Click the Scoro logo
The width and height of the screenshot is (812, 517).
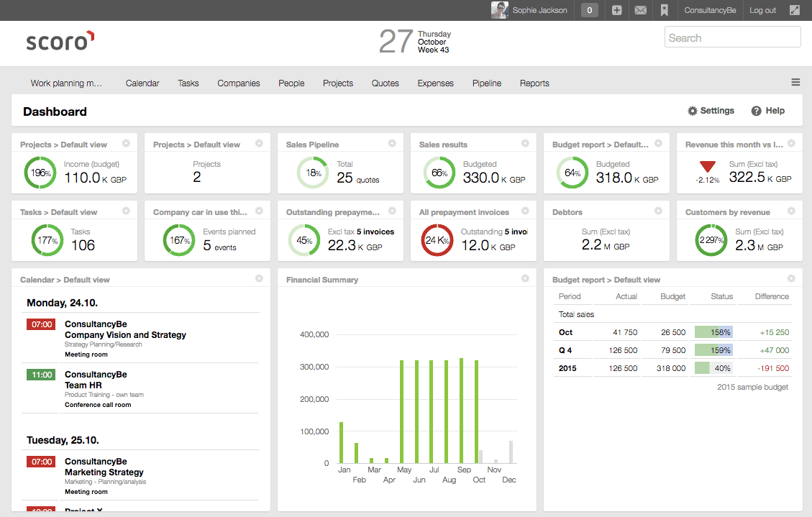point(60,41)
